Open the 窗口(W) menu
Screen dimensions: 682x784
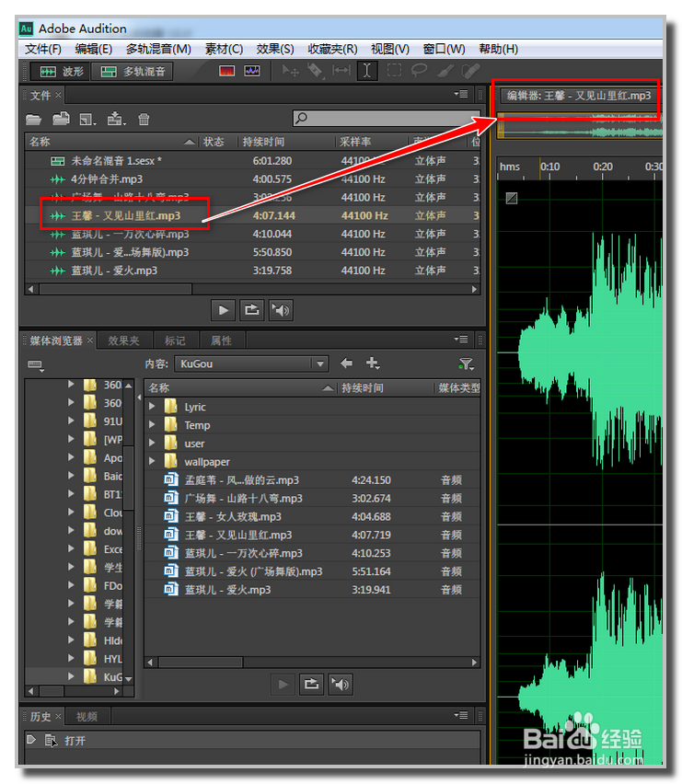pyautogui.click(x=444, y=49)
